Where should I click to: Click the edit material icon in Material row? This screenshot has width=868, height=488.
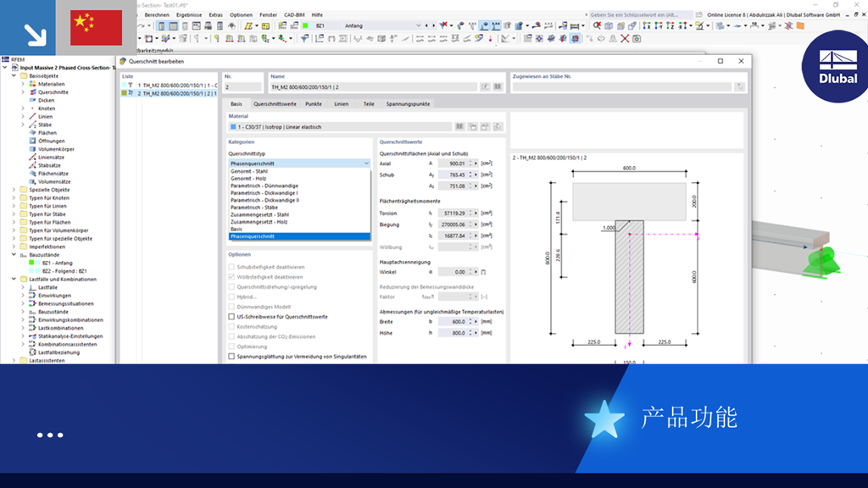[x=485, y=127]
